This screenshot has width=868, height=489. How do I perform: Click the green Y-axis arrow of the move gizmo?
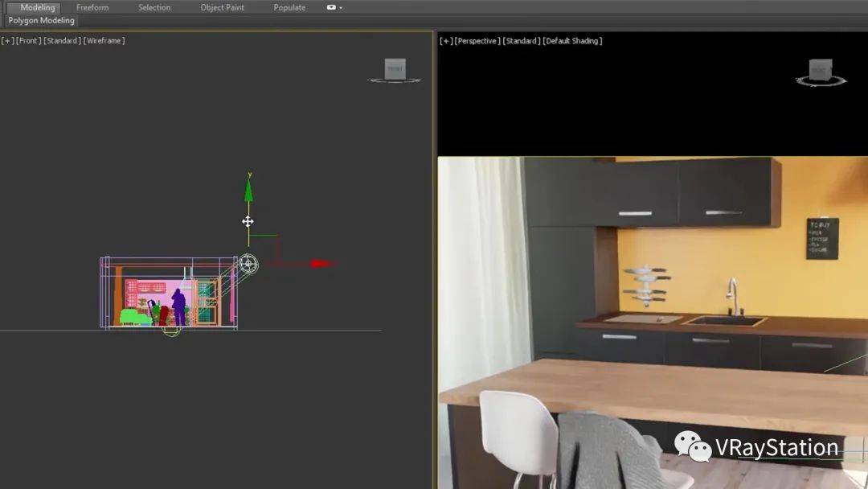point(248,191)
